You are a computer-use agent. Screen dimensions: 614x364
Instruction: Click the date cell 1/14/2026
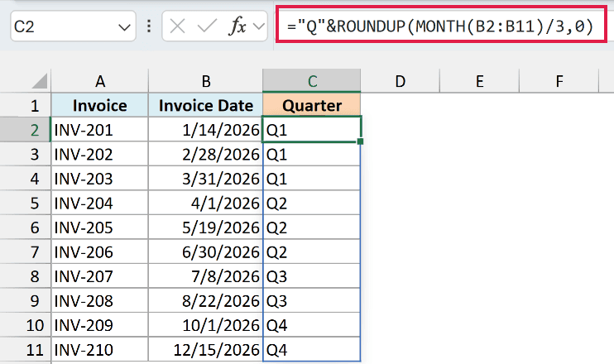(x=205, y=130)
